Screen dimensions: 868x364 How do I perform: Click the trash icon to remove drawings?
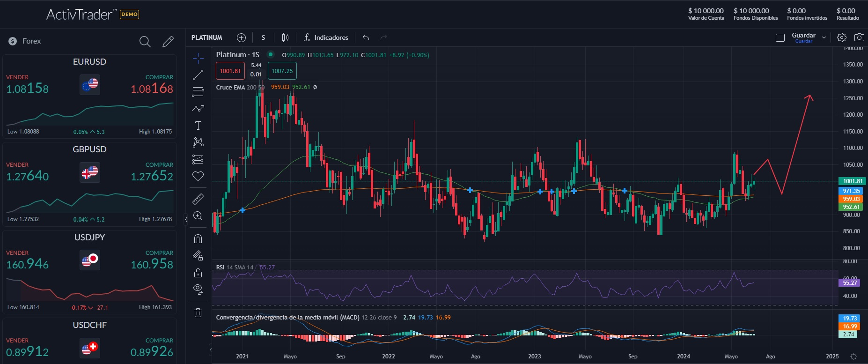click(198, 312)
